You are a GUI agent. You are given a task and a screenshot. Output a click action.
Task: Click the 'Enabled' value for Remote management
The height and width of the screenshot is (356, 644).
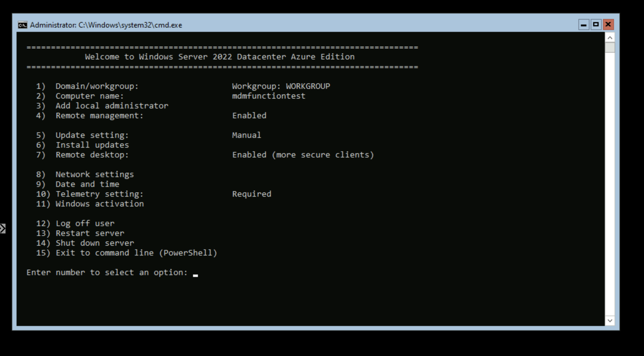point(249,116)
